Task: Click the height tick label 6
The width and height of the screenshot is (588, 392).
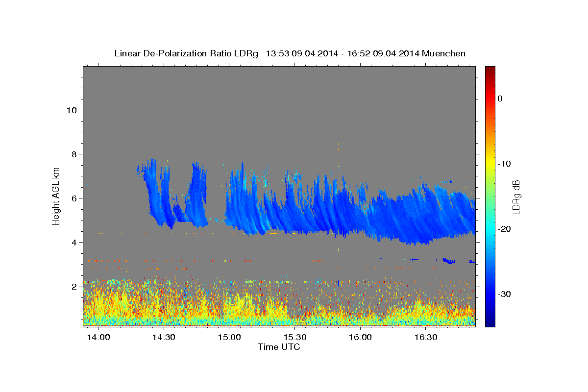Action: [x=74, y=198]
